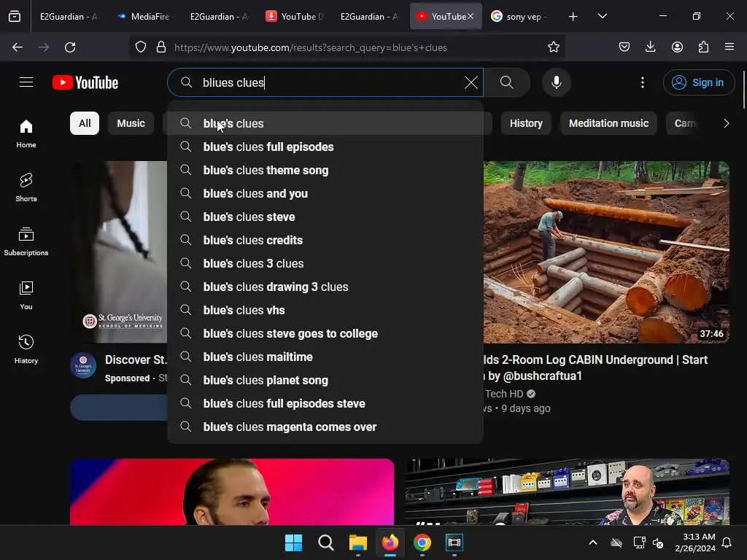Screen dimensions: 747x560
Task: Choose suggestion "blue's clues 3 clues"
Action: click(325, 263)
